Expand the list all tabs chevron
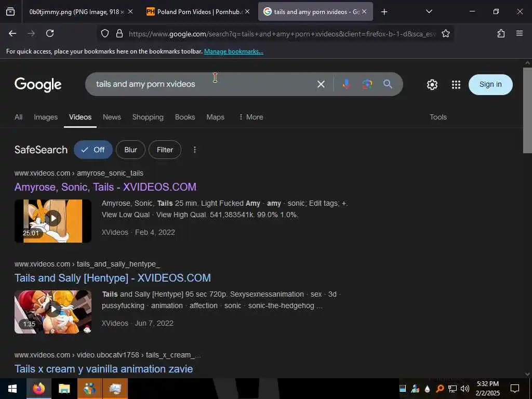Screen dimensions: 532x399 429,11
